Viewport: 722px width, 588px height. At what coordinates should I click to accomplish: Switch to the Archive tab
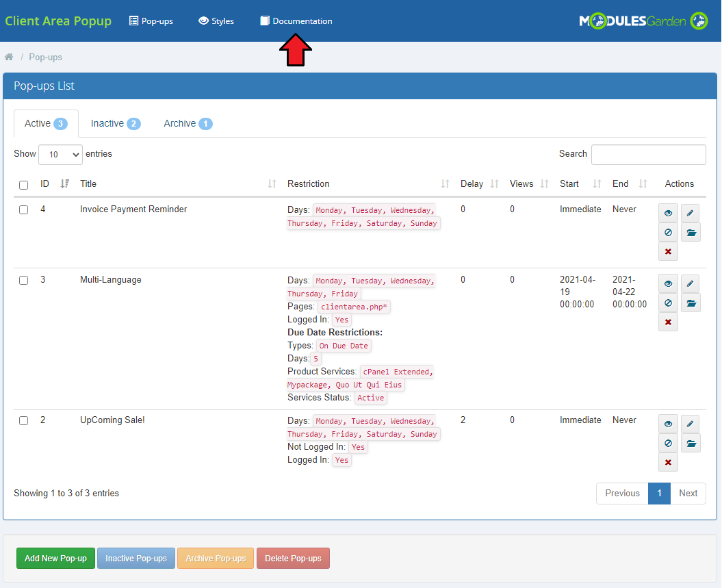point(188,123)
